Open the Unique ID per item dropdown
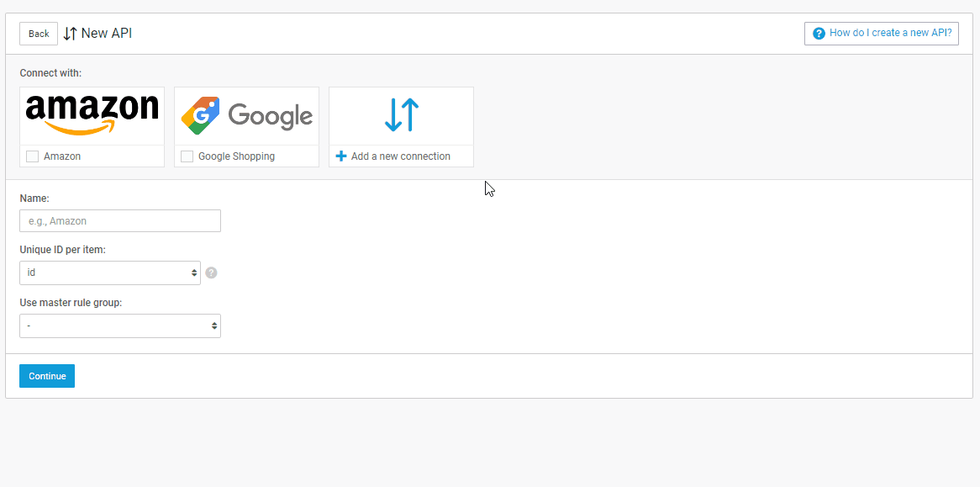 pyautogui.click(x=110, y=273)
